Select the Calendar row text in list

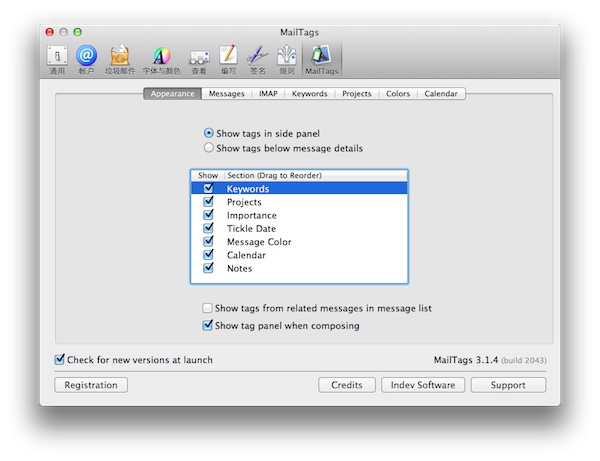[246, 255]
